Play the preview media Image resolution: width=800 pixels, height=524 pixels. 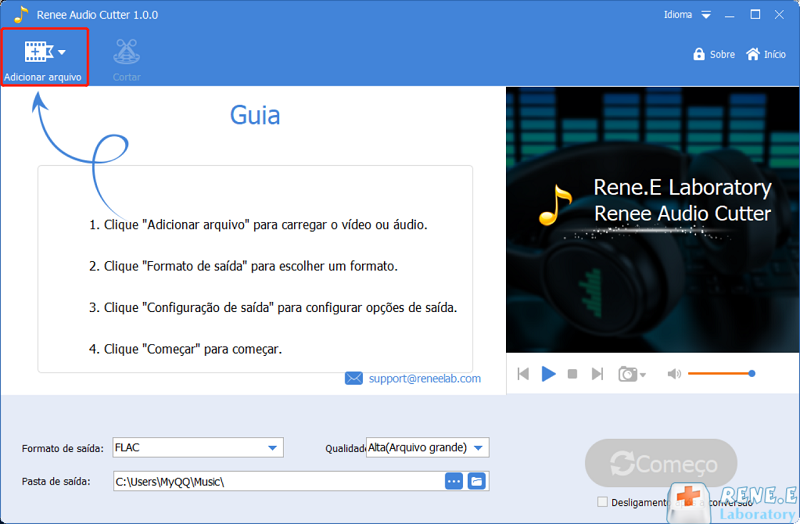coord(548,374)
